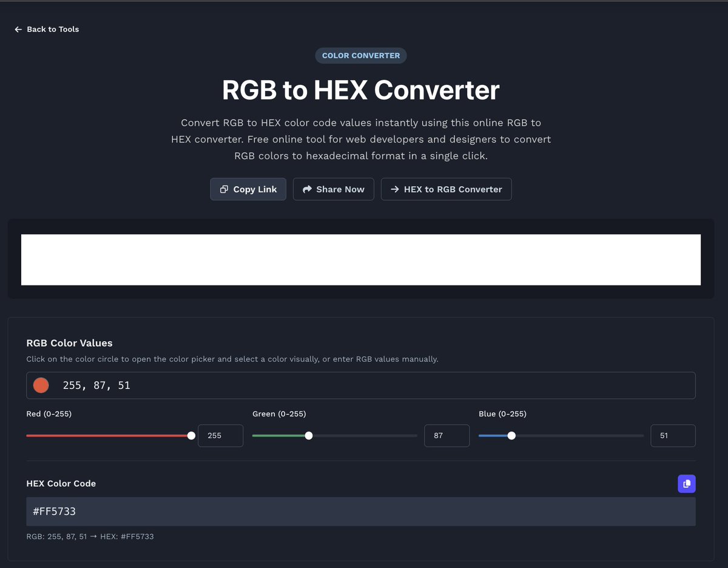Open the color picker circle swatch
728x568 pixels.
41,385
